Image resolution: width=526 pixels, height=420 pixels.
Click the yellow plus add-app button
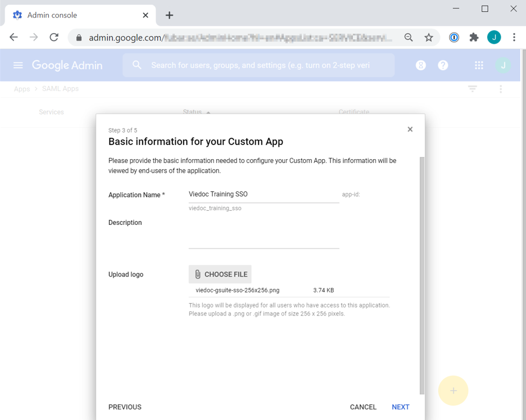pyautogui.click(x=453, y=391)
